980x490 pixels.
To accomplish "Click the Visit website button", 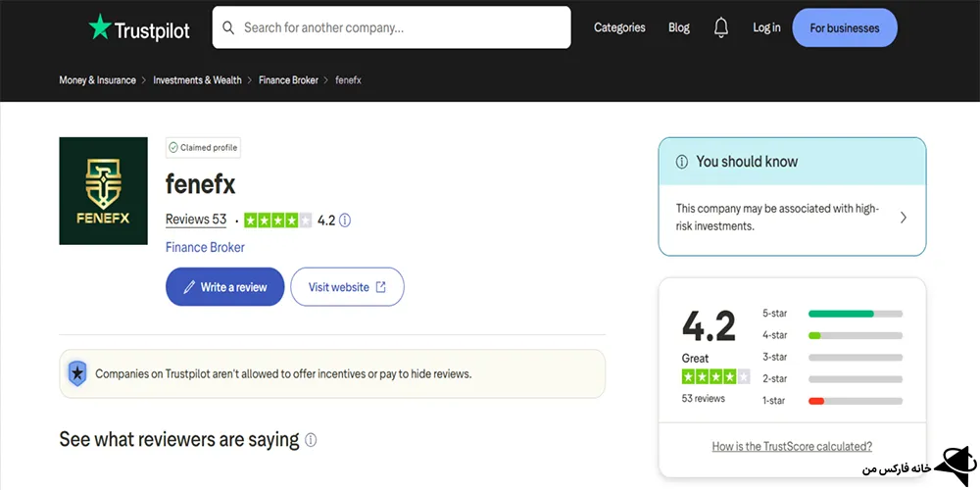I will (347, 287).
